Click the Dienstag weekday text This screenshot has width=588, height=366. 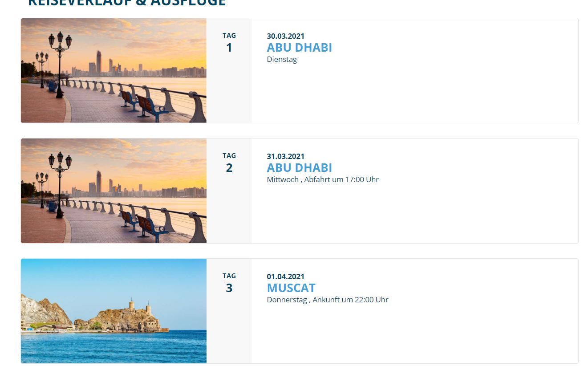[282, 60]
